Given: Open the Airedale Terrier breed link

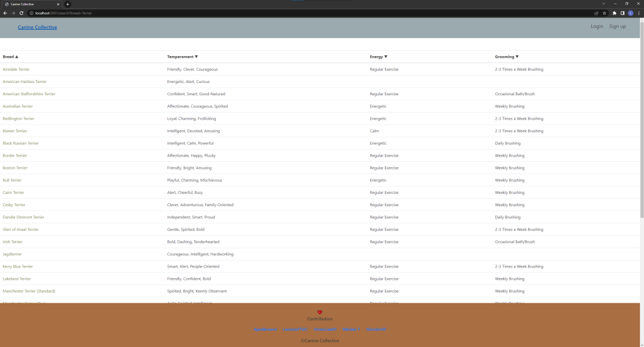Looking at the screenshot, I should point(17,69).
